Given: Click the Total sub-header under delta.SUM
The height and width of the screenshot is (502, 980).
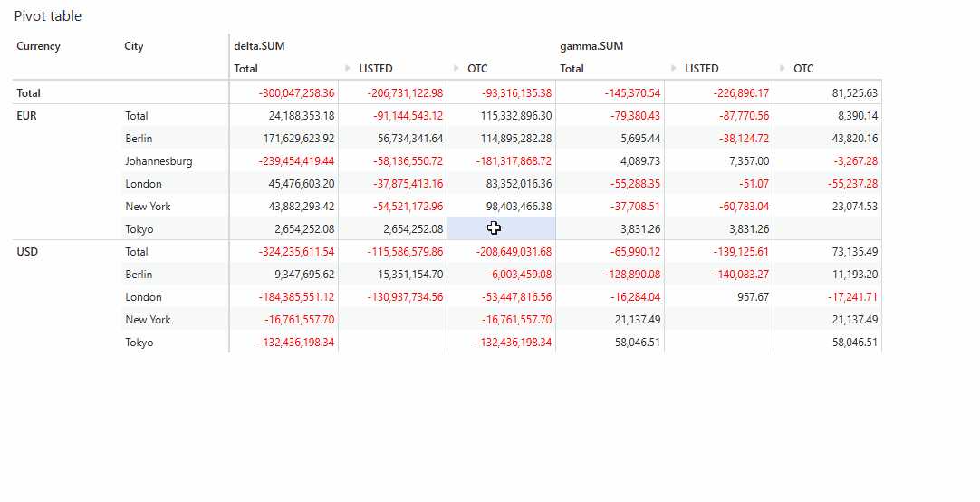Looking at the screenshot, I should pos(245,69).
